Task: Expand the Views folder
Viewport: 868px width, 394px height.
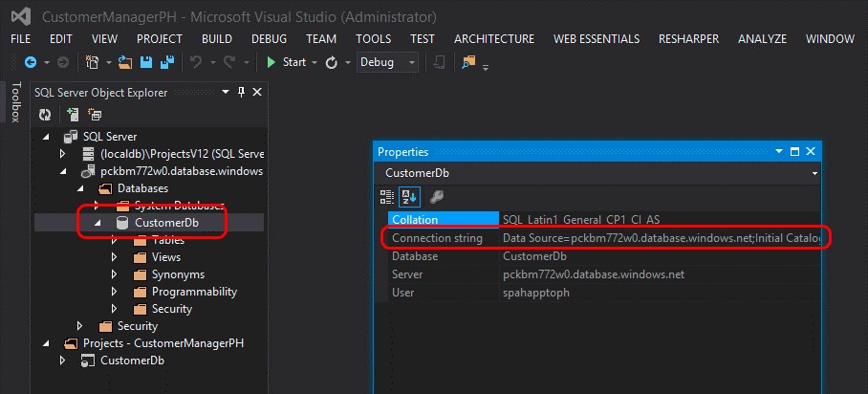Action: 115,257
